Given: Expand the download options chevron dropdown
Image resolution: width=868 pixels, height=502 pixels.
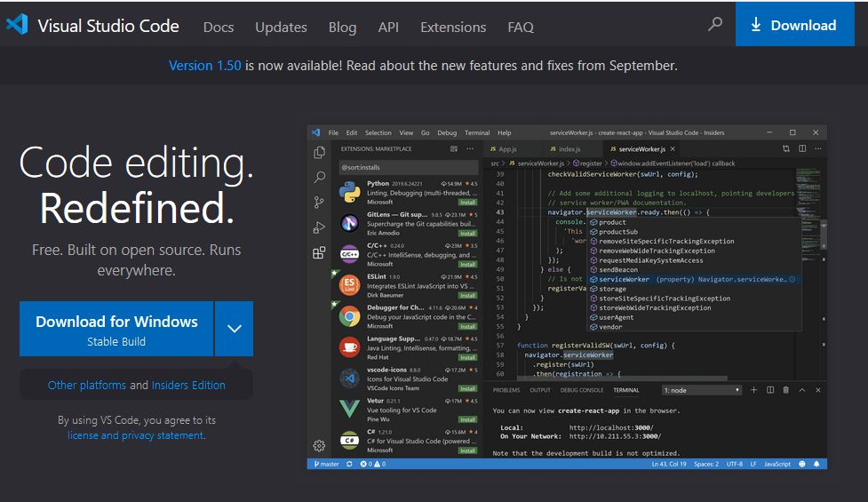Looking at the screenshot, I should click(234, 329).
